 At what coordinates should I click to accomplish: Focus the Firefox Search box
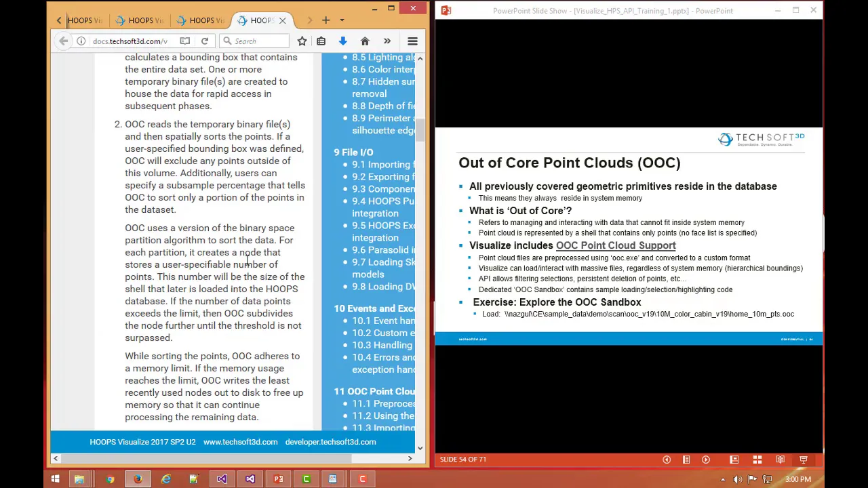point(254,41)
